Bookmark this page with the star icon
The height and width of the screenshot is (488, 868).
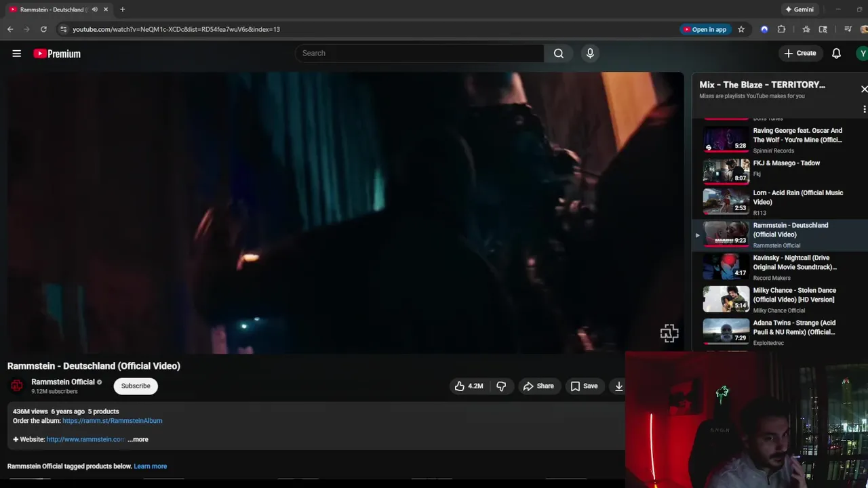pyautogui.click(x=741, y=29)
